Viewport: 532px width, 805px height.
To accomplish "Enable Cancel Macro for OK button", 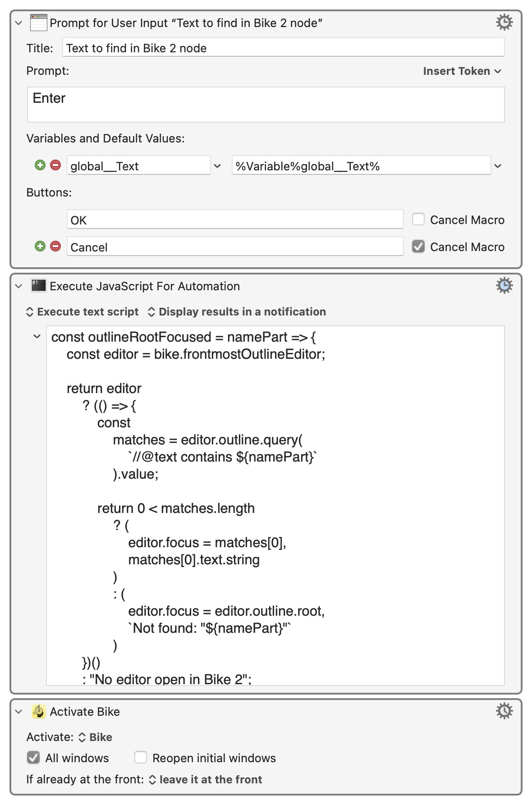I will 418,220.
